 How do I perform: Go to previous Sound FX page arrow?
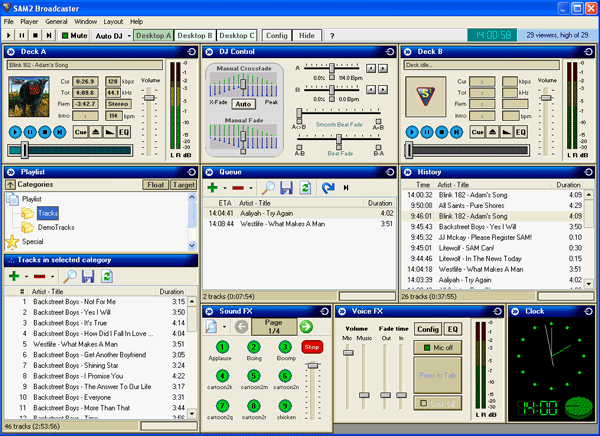point(241,327)
